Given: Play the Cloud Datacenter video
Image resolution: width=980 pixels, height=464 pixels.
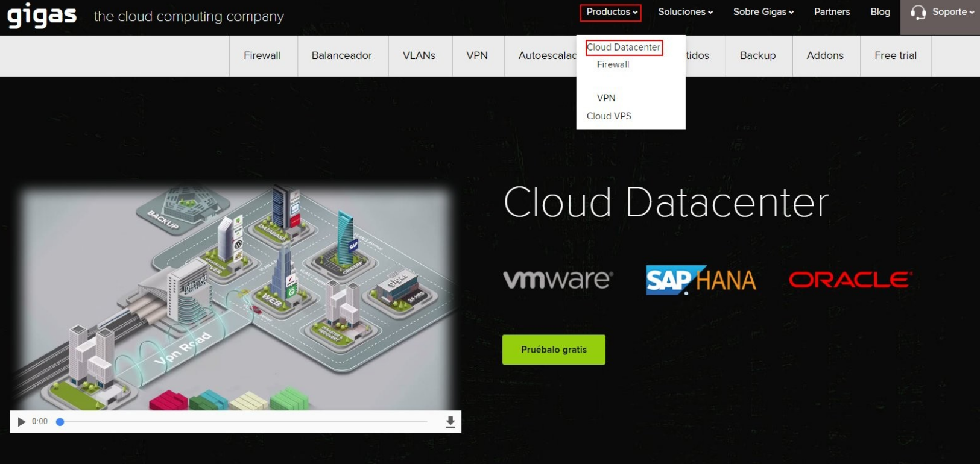Looking at the screenshot, I should 22,422.
